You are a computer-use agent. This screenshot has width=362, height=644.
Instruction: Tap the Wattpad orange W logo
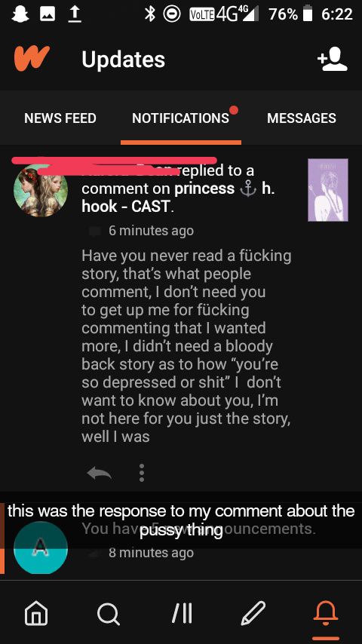click(32, 58)
